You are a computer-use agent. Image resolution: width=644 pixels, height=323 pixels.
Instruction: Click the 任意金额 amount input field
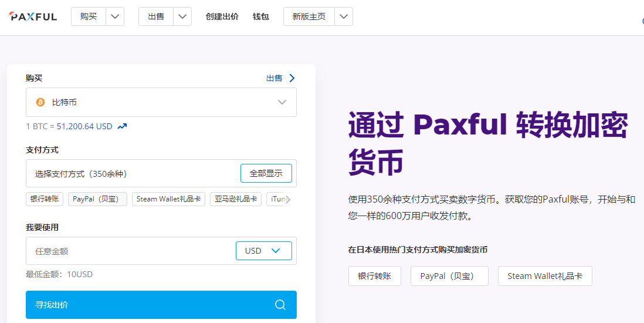[x=129, y=251]
